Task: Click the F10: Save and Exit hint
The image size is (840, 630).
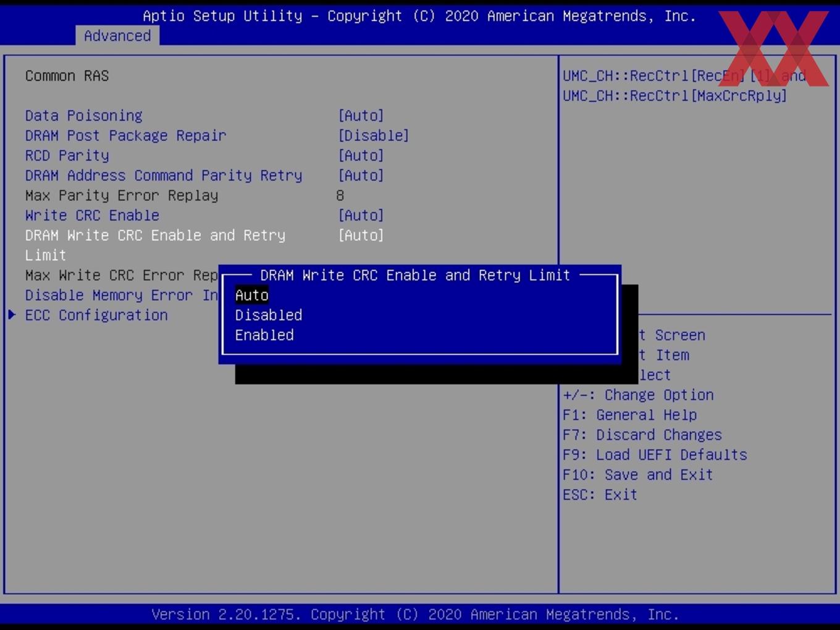Action: 638,474
